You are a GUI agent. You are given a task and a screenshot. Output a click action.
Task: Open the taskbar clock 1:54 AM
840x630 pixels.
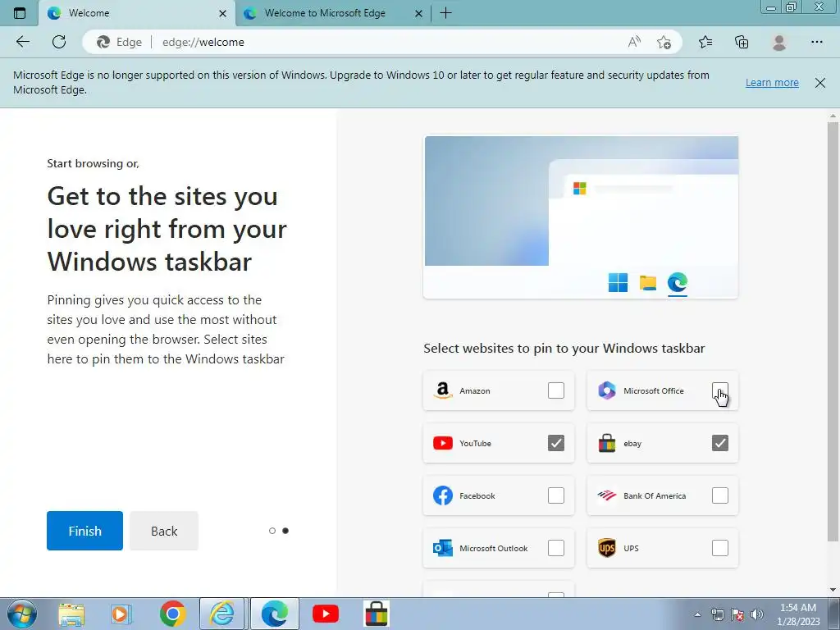click(x=798, y=614)
